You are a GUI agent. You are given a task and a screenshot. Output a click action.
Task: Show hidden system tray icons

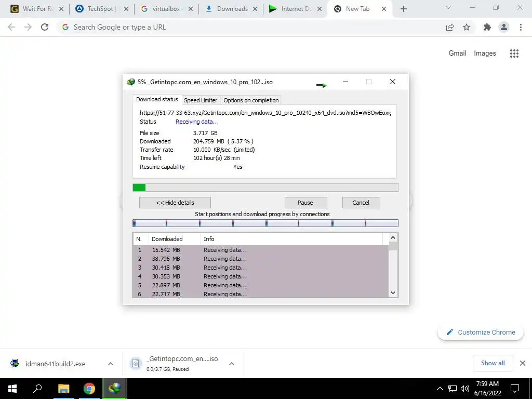(440, 389)
